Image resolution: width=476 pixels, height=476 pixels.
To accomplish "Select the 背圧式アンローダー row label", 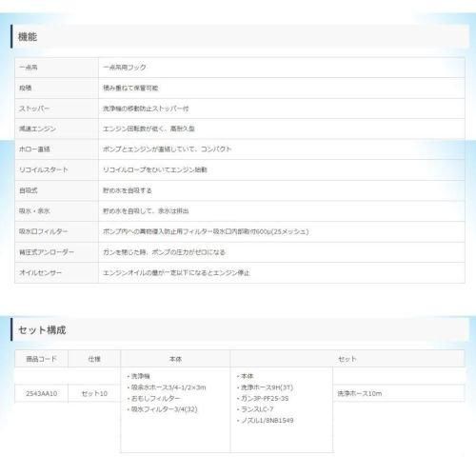I will tap(47, 252).
